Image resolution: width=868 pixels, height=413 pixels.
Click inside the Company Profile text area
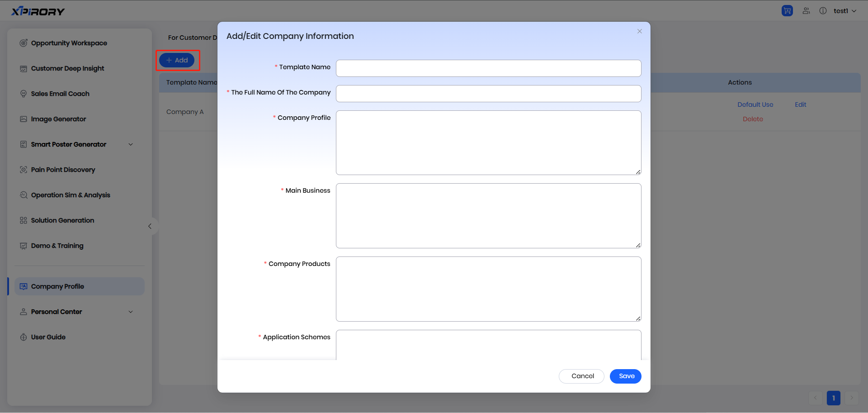(x=488, y=142)
